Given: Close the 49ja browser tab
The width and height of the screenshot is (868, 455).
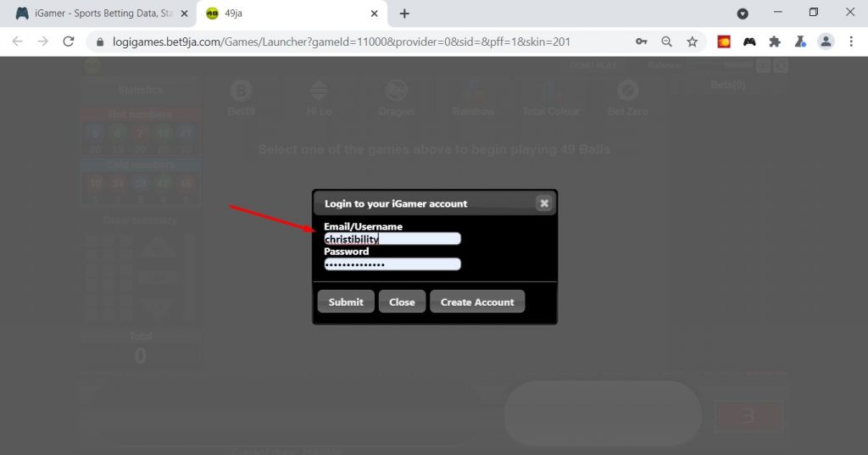Looking at the screenshot, I should (374, 14).
